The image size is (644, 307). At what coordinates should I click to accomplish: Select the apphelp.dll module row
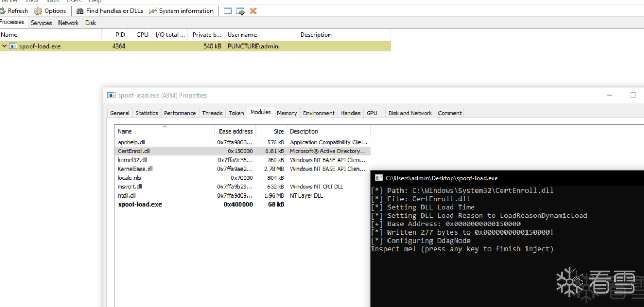point(243,142)
